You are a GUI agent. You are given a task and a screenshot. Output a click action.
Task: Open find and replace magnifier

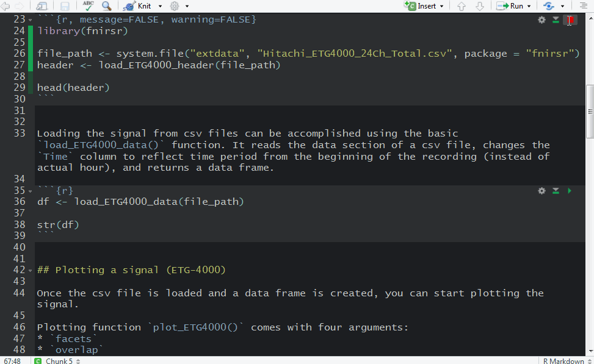pyautogui.click(x=107, y=5)
